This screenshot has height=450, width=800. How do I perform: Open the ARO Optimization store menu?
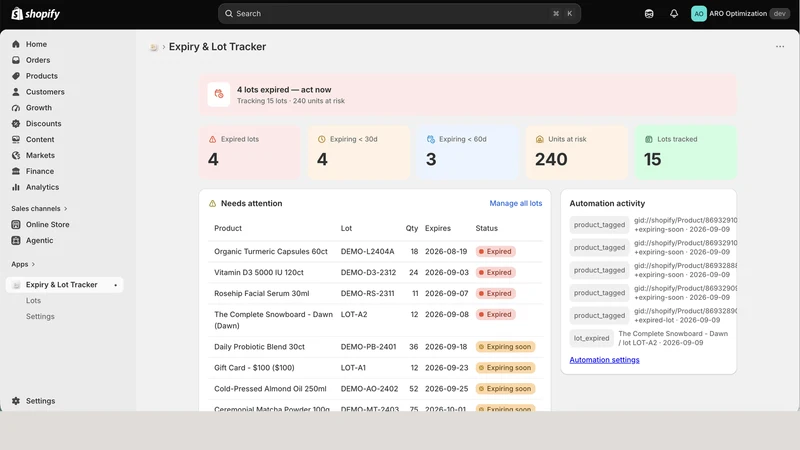click(x=740, y=14)
